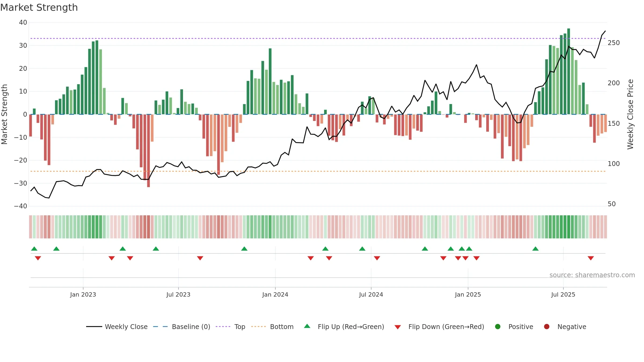Toggle the Weekly Close legend entry
This screenshot has width=644, height=362.
pyautogui.click(x=117, y=327)
